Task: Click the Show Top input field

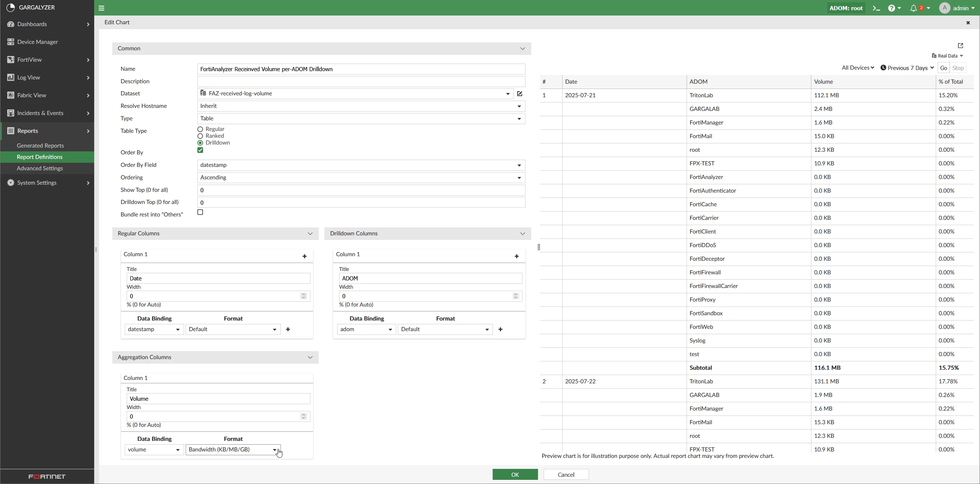Action: pyautogui.click(x=361, y=190)
